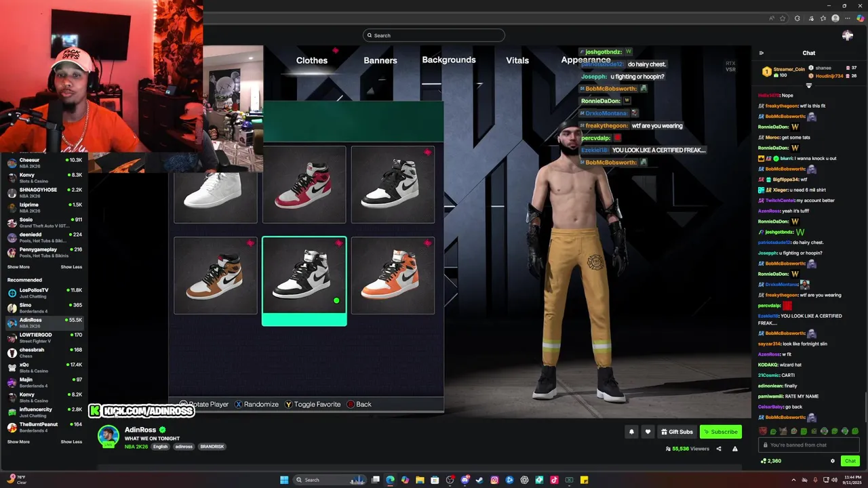868x488 pixels.
Task: Open Pennygameplay channel in sidebar
Action: click(45, 252)
